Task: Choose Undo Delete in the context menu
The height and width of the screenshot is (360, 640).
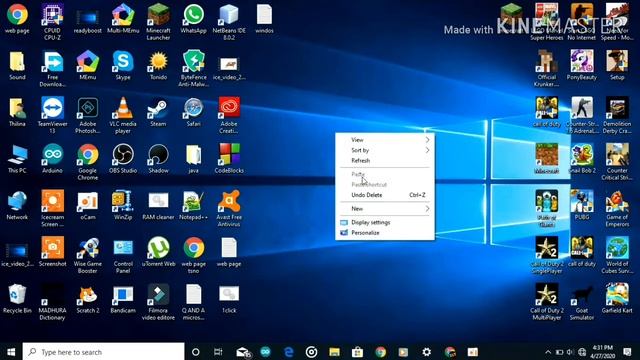Action: click(x=385, y=195)
